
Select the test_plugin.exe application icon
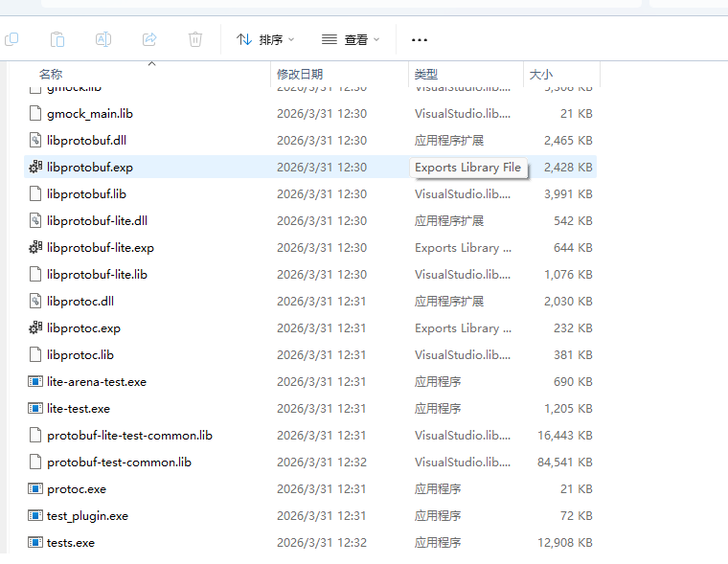pos(35,516)
